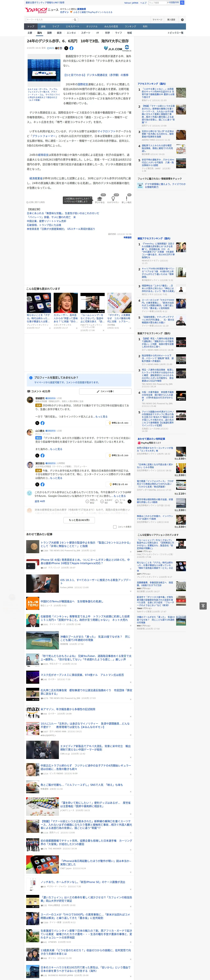The height and width of the screenshot is (980, 210).
Task: Share 濱田俊也's comment on Facebook
Action: click(42, 484)
